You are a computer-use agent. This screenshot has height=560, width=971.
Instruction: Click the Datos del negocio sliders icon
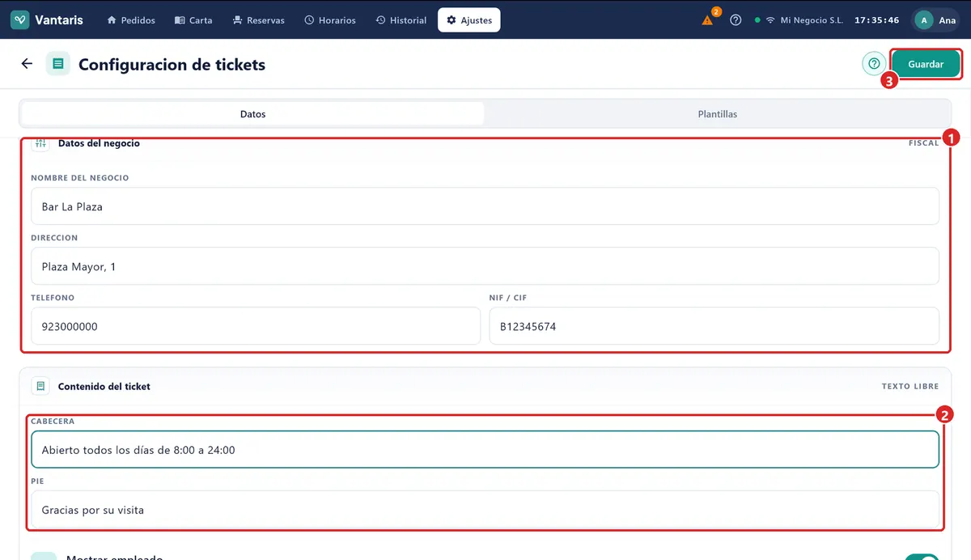click(x=40, y=143)
